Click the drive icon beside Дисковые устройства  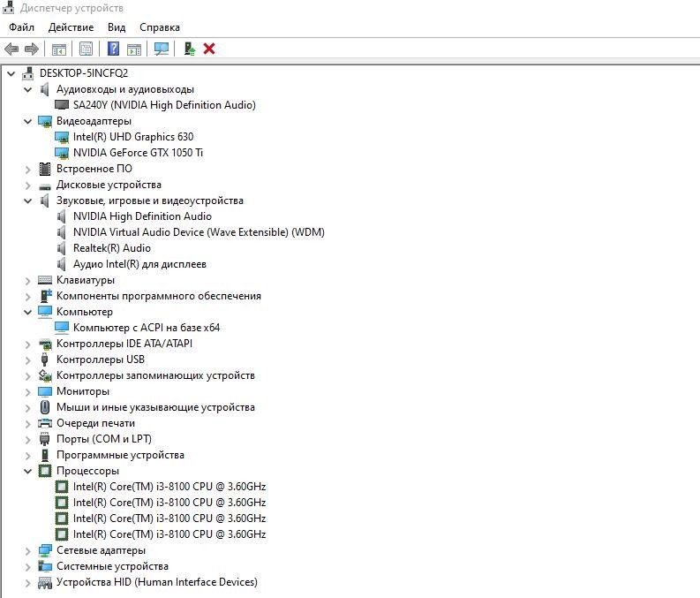click(x=45, y=185)
